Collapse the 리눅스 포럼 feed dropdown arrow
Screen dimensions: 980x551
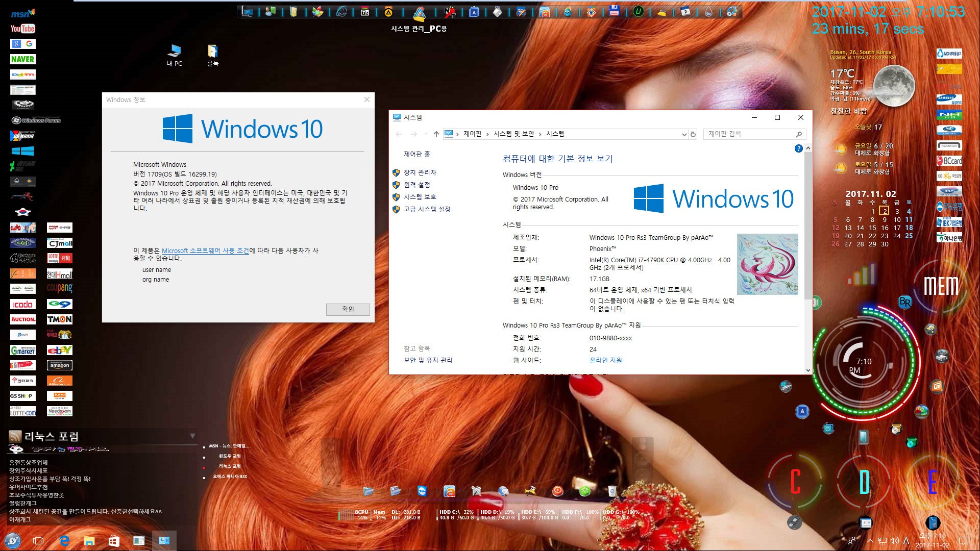192,436
